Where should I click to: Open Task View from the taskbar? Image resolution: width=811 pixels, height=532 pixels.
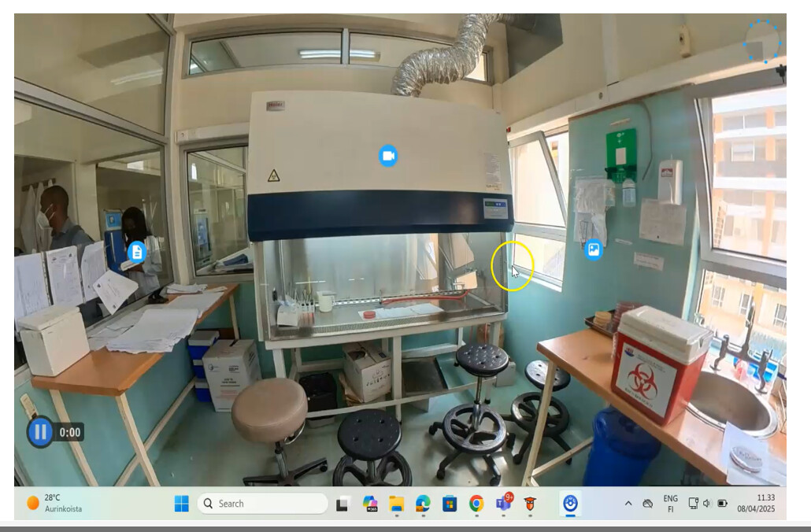pyautogui.click(x=343, y=504)
